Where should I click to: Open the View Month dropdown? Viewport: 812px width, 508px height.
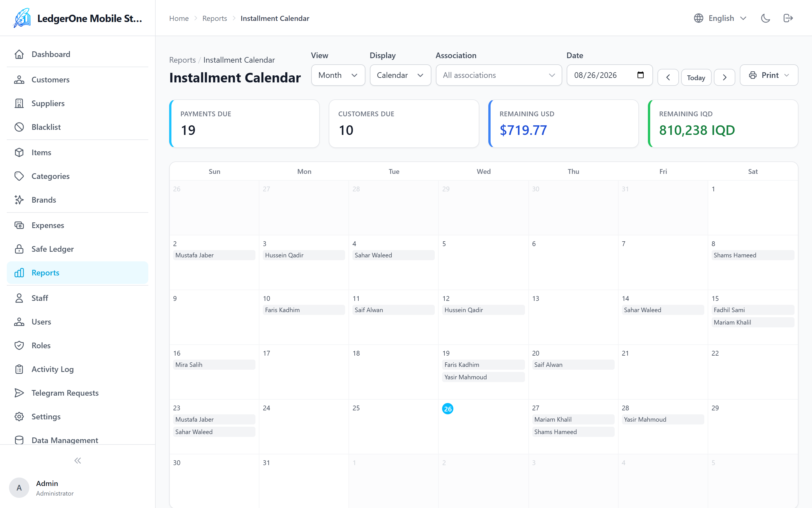coord(338,75)
